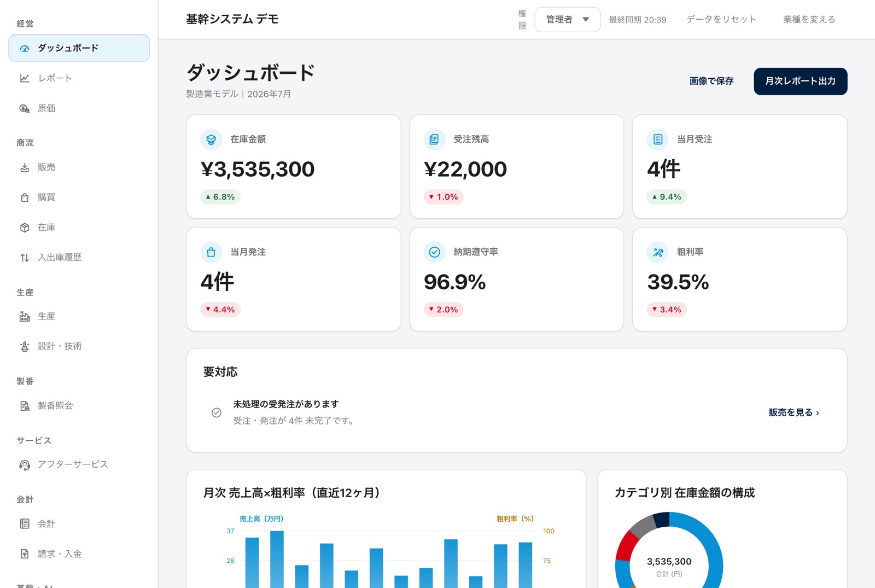This screenshot has height=588, width=875.
Task: Click the 設計・技術 compass icon
Action: (x=25, y=346)
